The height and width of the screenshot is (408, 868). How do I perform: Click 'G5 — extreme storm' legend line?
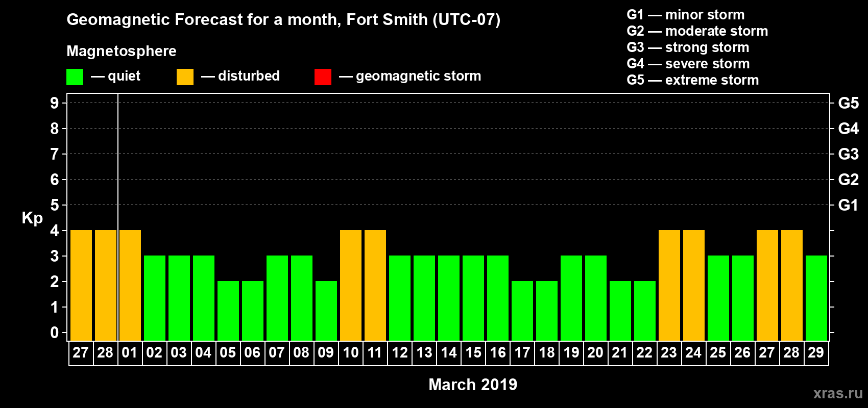pos(692,80)
